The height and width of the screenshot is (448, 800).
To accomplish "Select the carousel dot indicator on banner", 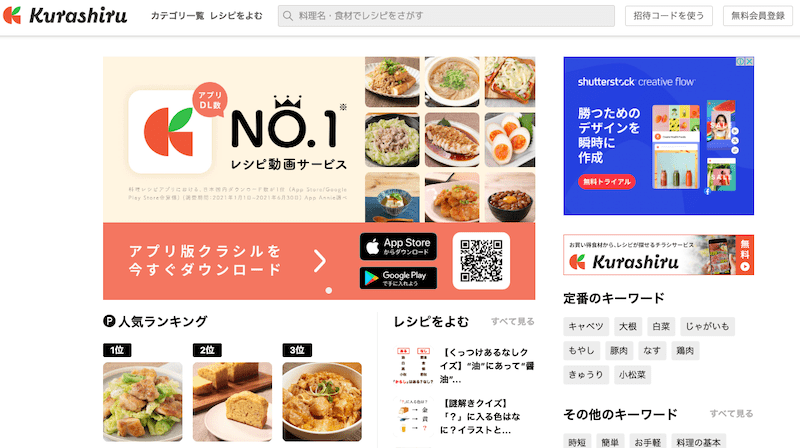I will [x=329, y=290].
